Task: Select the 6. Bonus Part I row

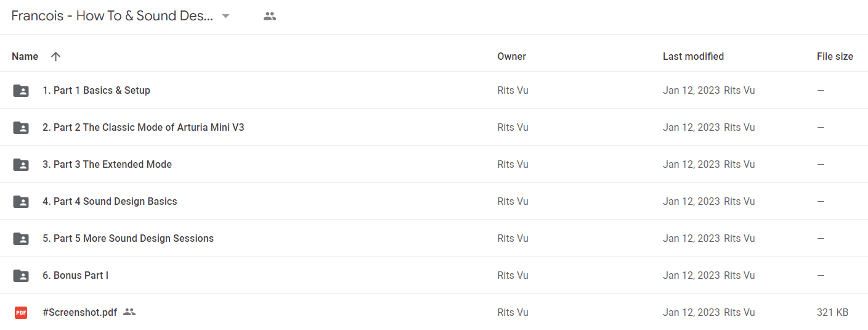Action: (434, 276)
